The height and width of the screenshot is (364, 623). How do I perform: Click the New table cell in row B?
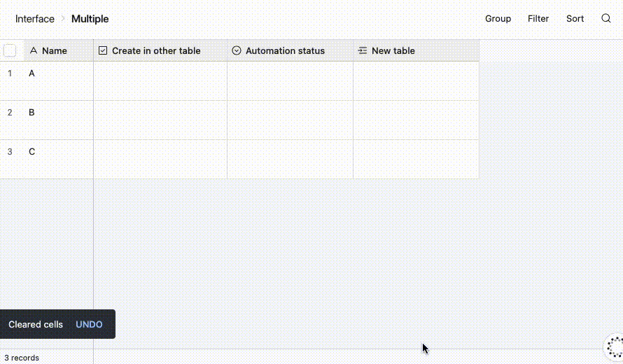coord(416,120)
